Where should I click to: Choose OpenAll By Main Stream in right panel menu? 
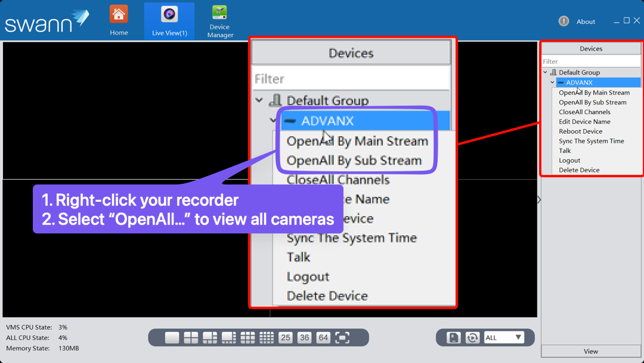click(x=594, y=93)
